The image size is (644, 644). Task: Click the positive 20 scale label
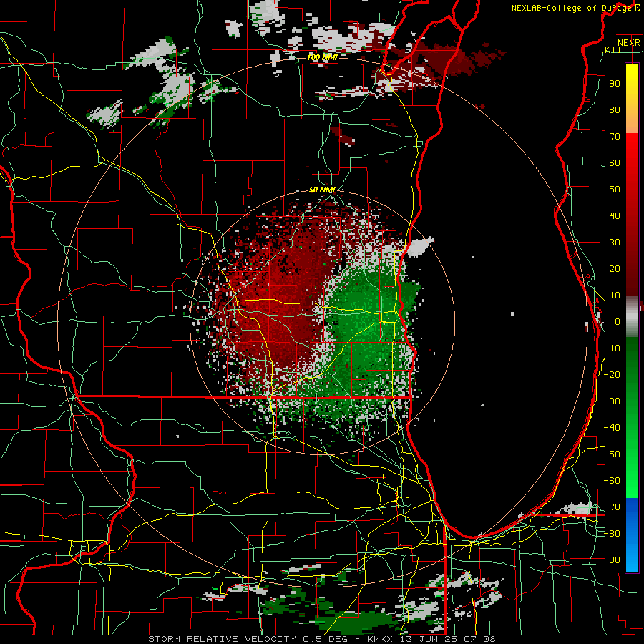pos(615,268)
